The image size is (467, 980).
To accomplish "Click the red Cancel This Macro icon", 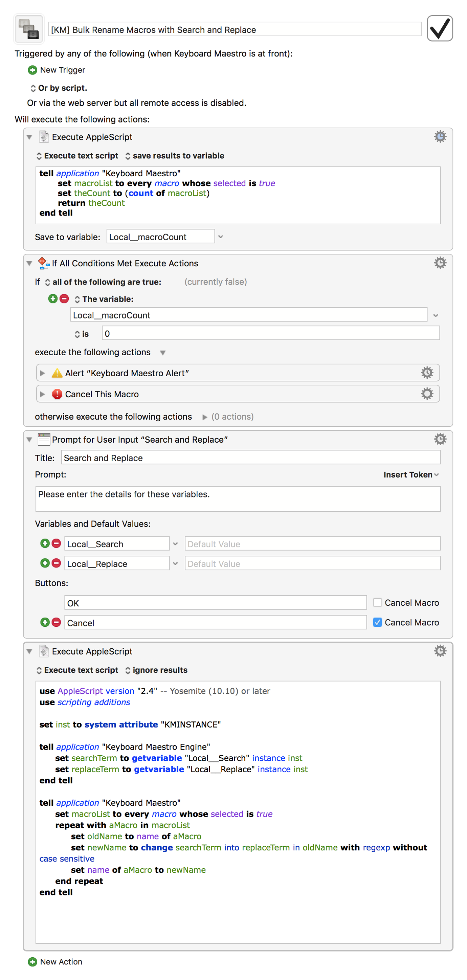I will [x=57, y=394].
